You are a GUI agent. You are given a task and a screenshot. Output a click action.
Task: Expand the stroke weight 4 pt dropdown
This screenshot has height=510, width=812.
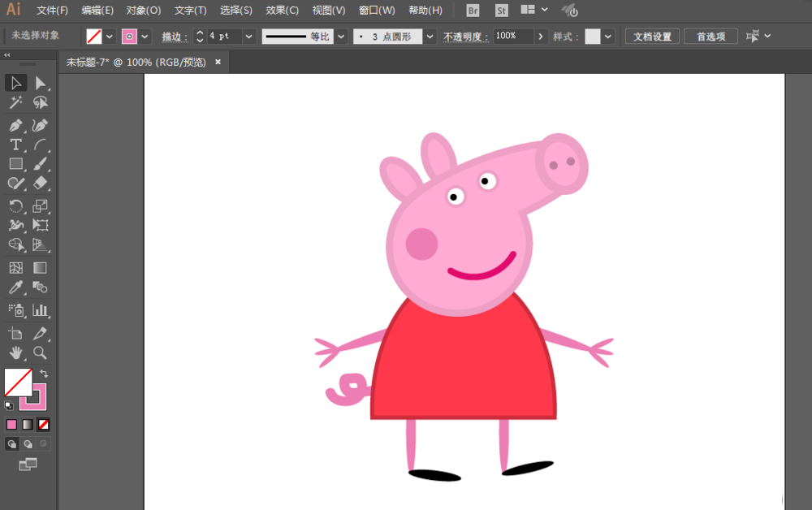(x=249, y=37)
